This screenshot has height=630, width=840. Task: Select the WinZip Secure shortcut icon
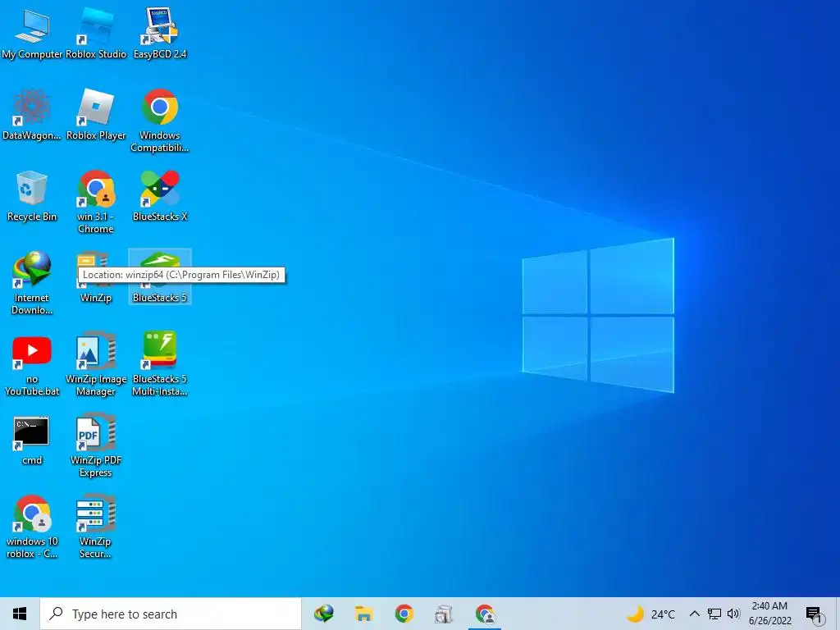pyautogui.click(x=96, y=527)
